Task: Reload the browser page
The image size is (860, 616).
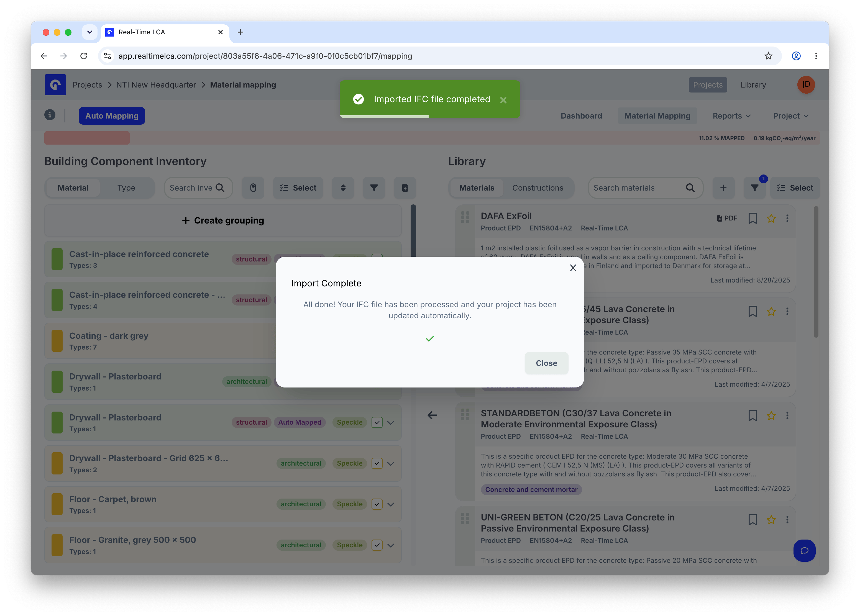Action: pos(84,56)
